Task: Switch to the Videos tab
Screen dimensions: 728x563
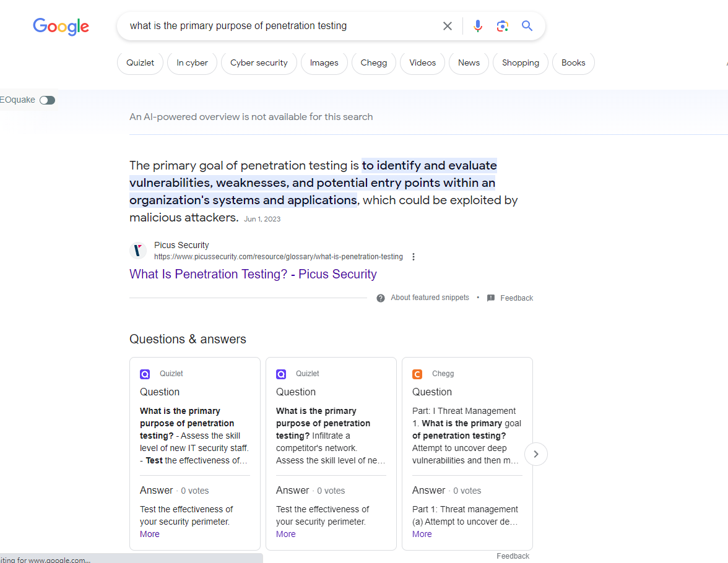Action: (422, 62)
